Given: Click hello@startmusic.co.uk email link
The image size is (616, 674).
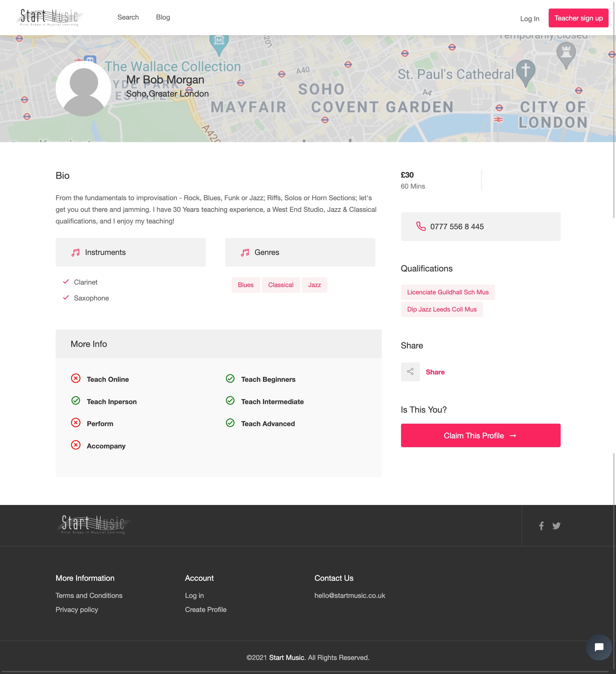Looking at the screenshot, I should pyautogui.click(x=349, y=595).
